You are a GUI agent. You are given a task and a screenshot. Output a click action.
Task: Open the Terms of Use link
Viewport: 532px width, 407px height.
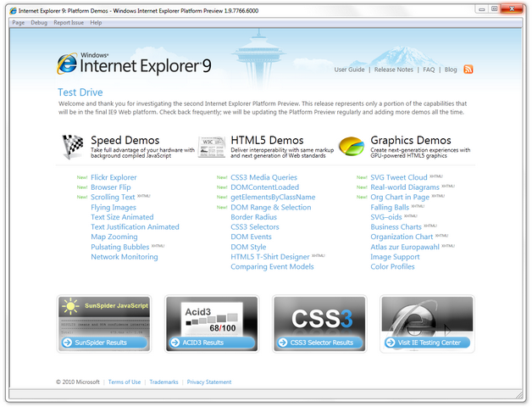[125, 382]
